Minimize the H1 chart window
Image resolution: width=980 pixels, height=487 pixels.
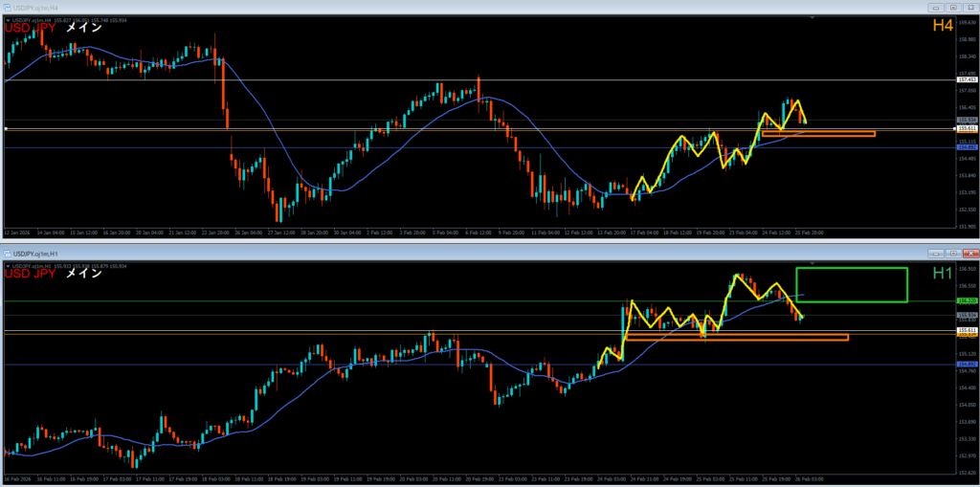coord(937,253)
